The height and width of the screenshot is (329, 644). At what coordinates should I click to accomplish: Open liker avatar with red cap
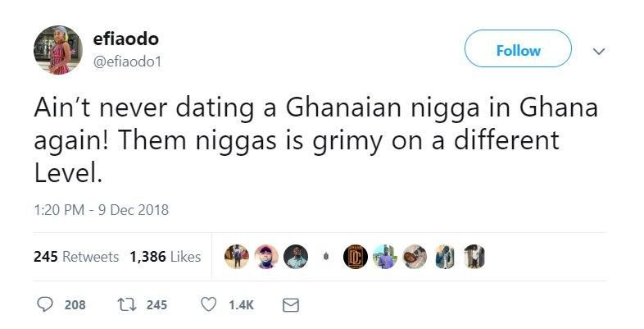(x=266, y=257)
